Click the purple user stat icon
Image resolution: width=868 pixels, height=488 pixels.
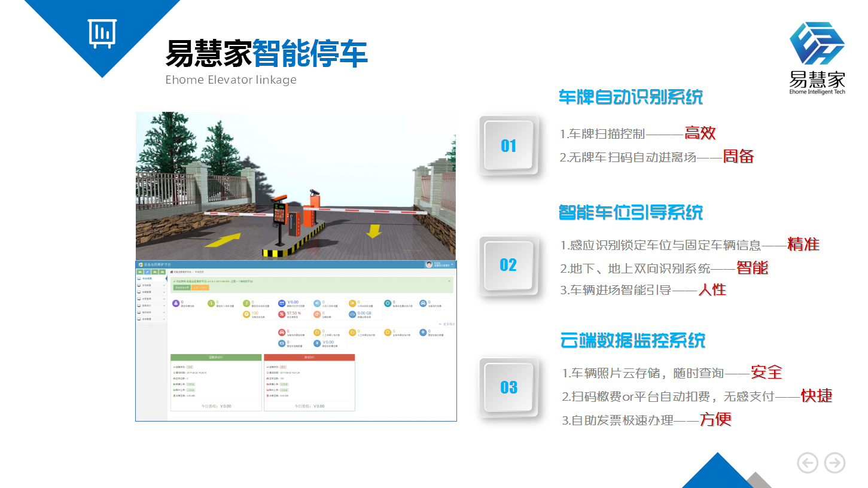176,303
